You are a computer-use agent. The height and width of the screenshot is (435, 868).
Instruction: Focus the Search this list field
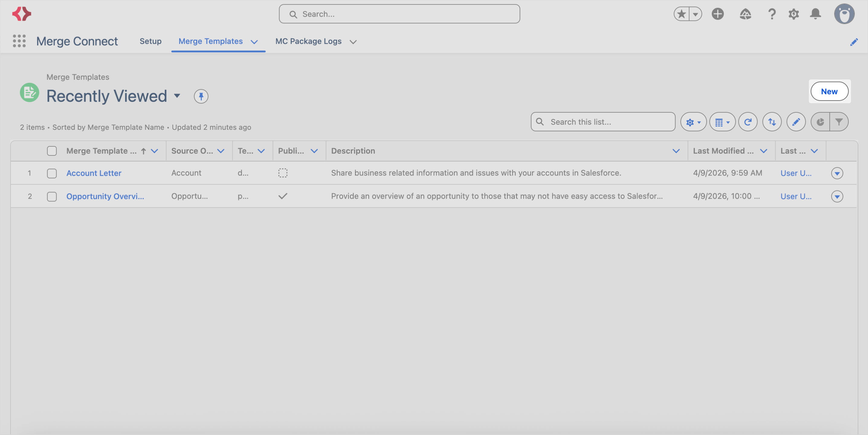[603, 122]
